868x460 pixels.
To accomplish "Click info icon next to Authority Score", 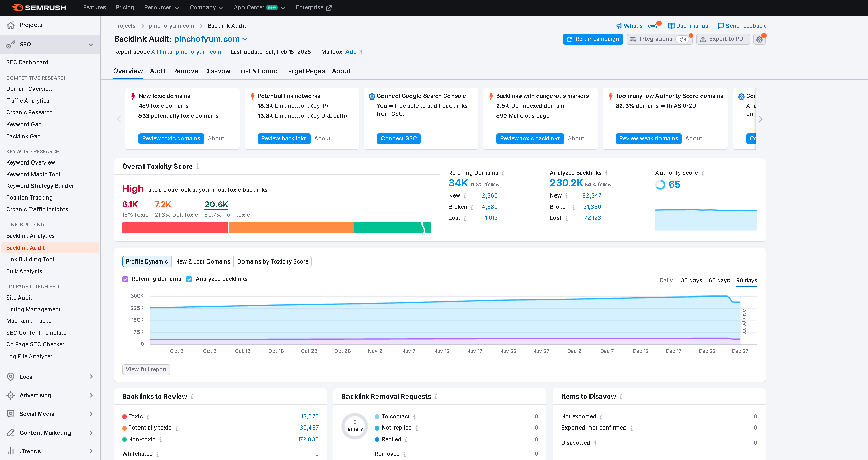I will (x=703, y=173).
